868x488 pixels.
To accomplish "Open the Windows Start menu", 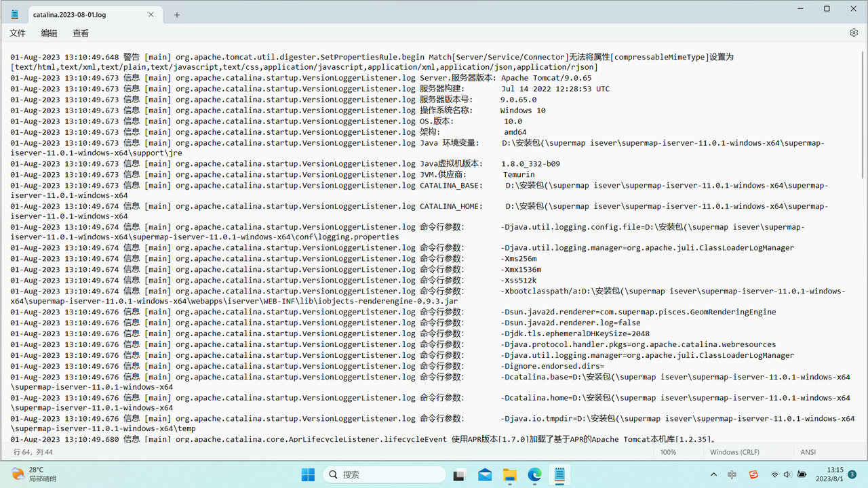I will click(308, 474).
